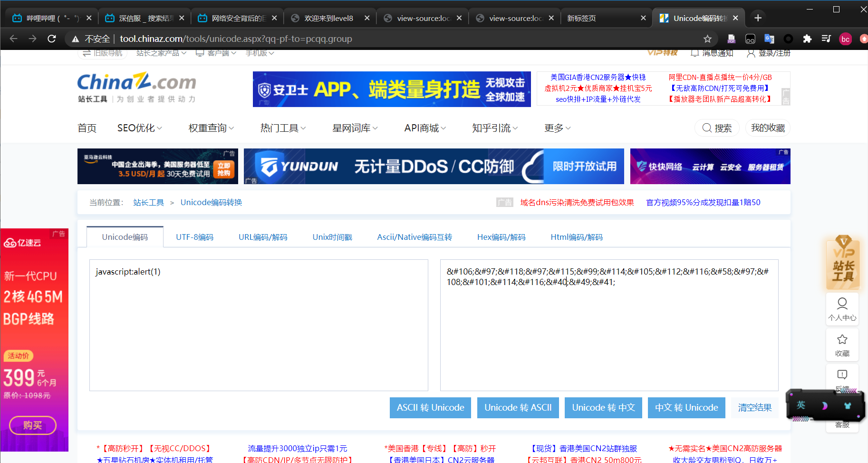Click the 收藏 star sidebar icon
Screen dimensions: 868x463
pyautogui.click(x=842, y=345)
